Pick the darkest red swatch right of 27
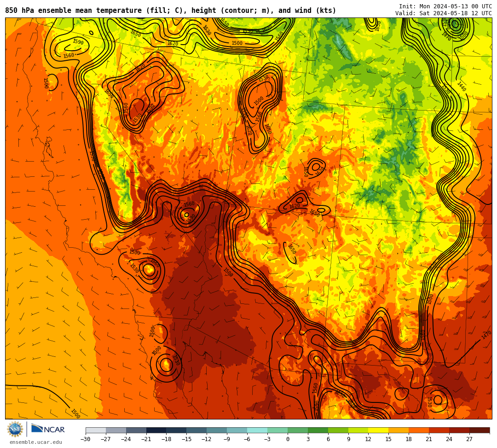This screenshot has width=497, height=448. pyautogui.click(x=480, y=430)
